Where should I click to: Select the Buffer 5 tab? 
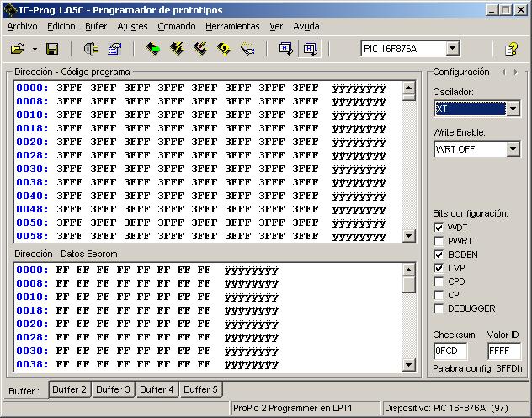pyautogui.click(x=200, y=389)
